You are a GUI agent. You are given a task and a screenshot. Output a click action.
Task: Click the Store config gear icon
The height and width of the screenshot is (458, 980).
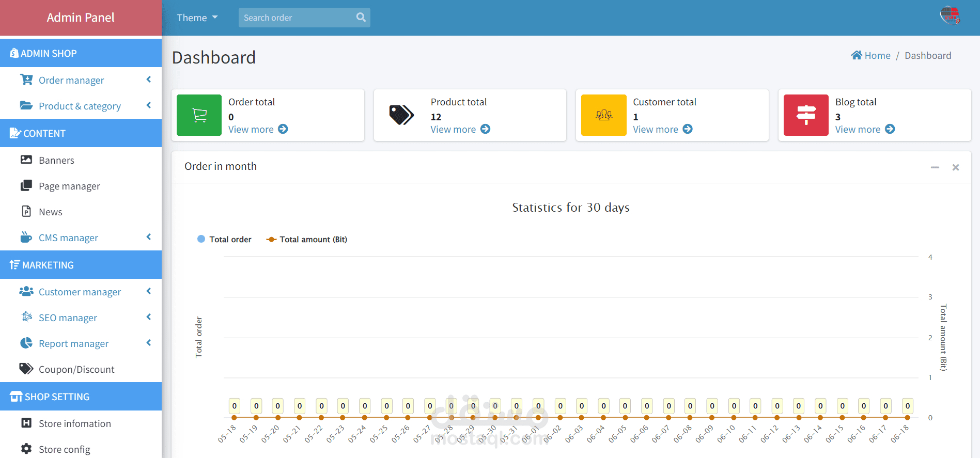[x=26, y=449]
